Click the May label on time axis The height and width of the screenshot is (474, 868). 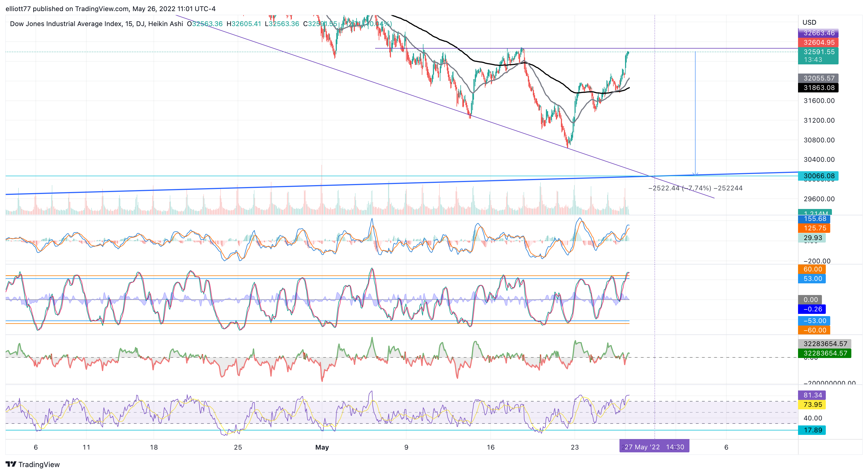pos(322,447)
